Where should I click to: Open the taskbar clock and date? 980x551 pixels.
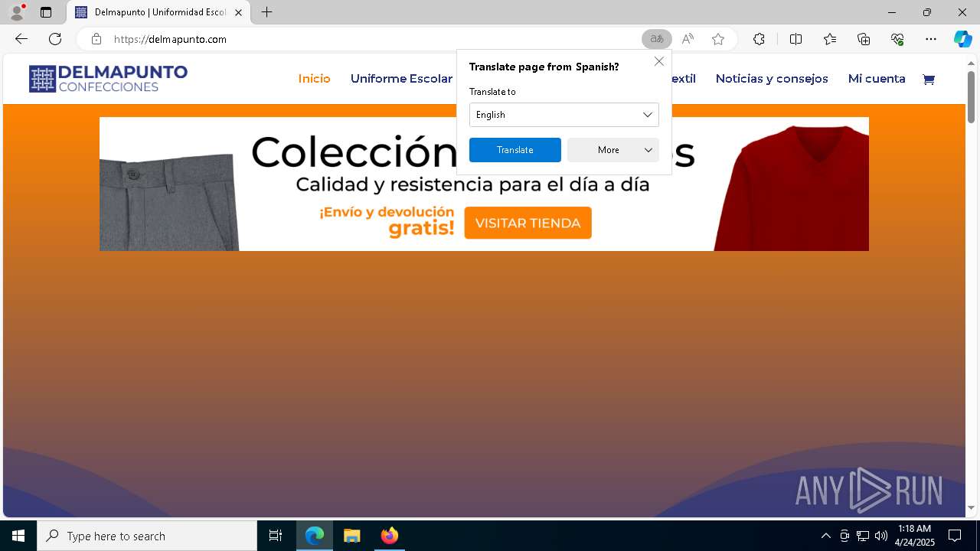click(x=915, y=536)
